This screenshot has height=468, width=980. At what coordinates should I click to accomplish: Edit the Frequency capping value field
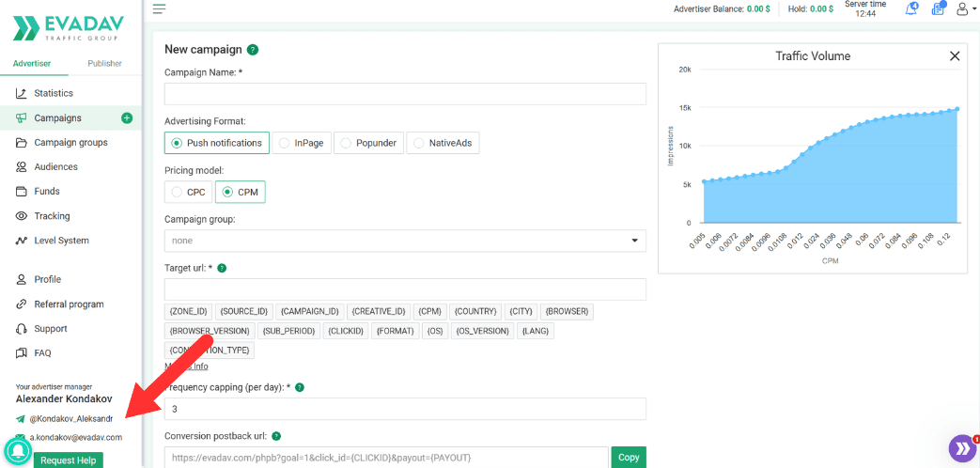[x=405, y=410]
